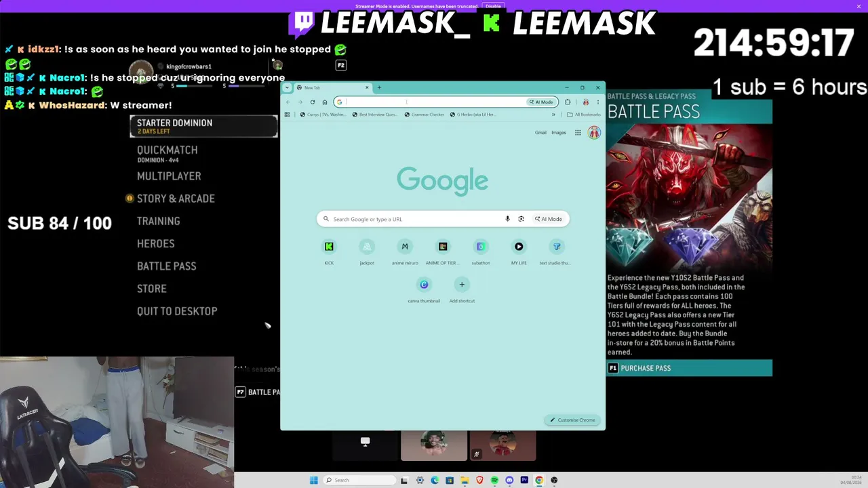This screenshot has height=488, width=868.
Task: Click PURCHASE PASS in the battle pass panel
Action: (689, 368)
